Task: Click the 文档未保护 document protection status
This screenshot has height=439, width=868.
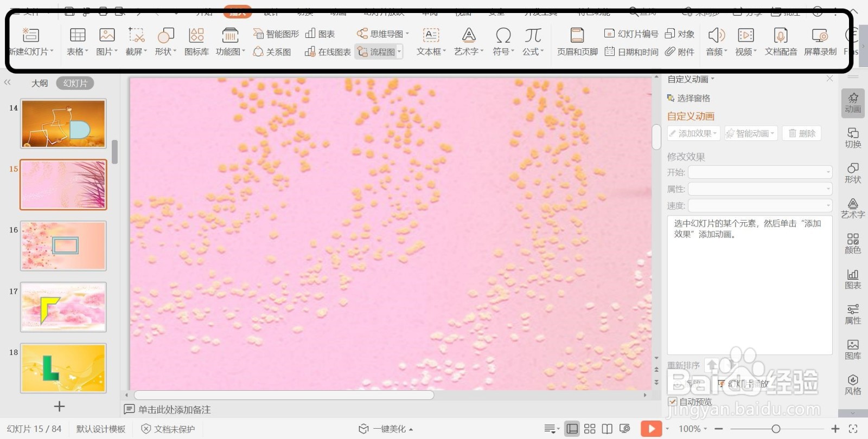Action: [x=168, y=429]
